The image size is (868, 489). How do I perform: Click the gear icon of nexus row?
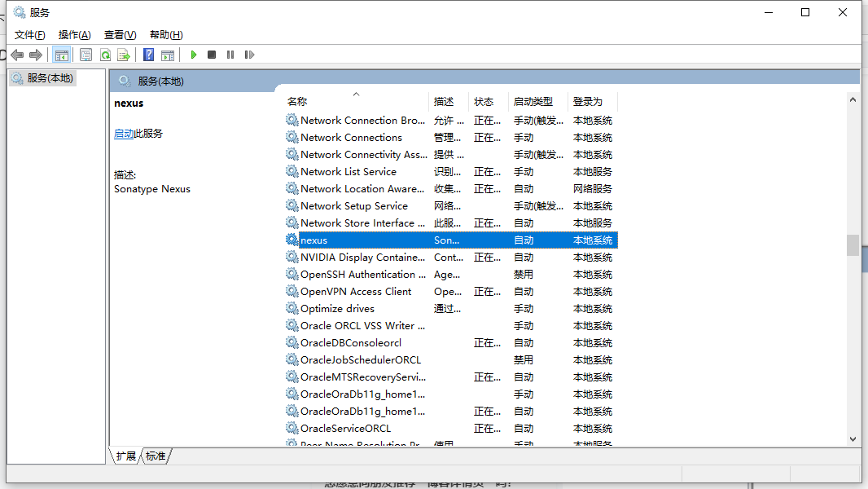coord(292,240)
